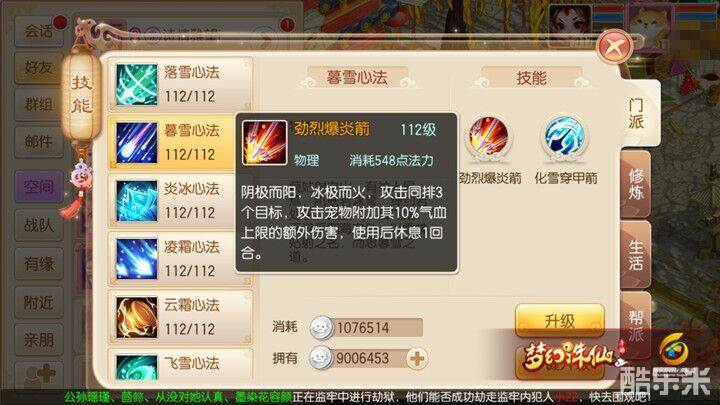Add silver with the plus icon
Screen dimensions: 720x405
point(417,359)
